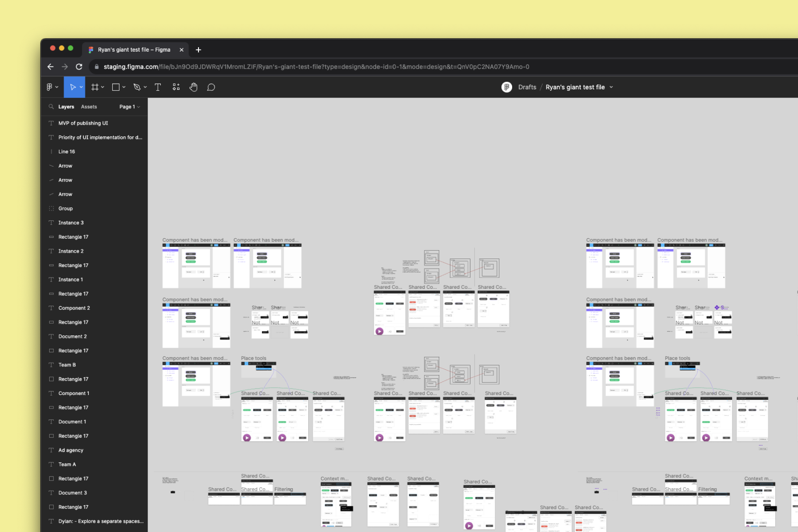Select the Document 2 layer

pos(72,336)
